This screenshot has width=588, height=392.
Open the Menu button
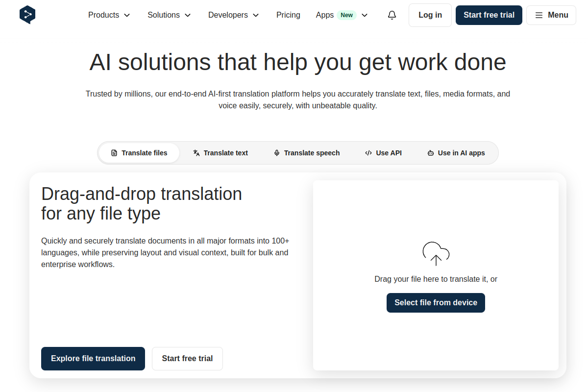pos(551,15)
